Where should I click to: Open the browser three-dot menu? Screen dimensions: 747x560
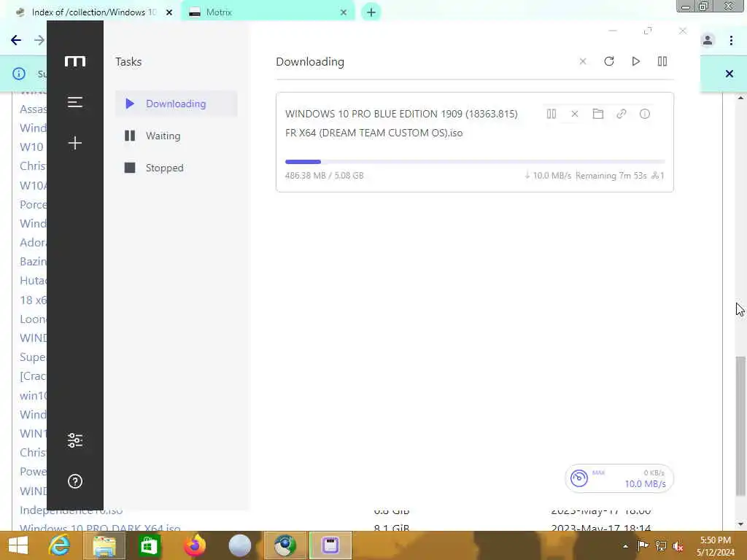point(731,41)
